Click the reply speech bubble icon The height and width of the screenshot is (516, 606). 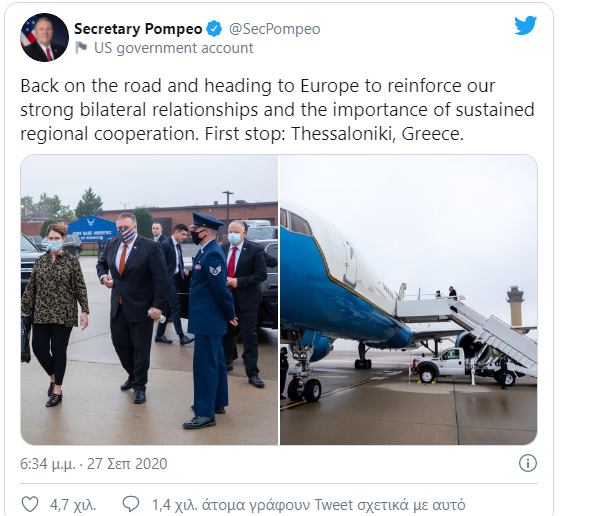point(131,504)
